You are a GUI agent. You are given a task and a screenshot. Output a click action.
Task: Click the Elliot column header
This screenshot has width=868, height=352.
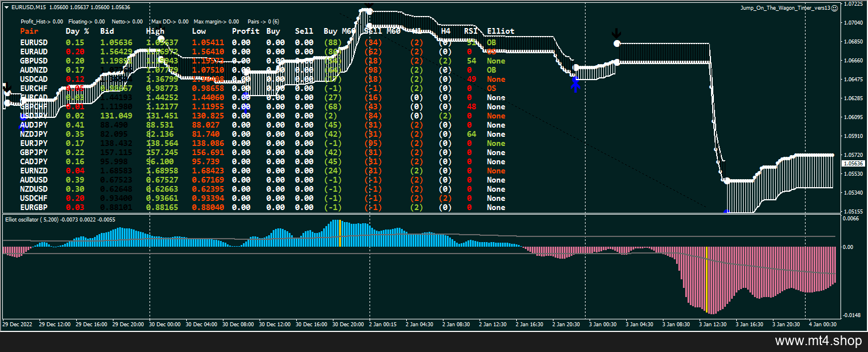(501, 31)
